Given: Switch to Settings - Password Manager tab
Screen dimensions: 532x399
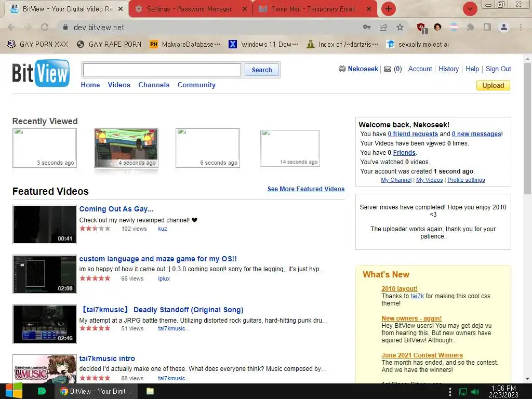Looking at the screenshot, I should tap(189, 9).
